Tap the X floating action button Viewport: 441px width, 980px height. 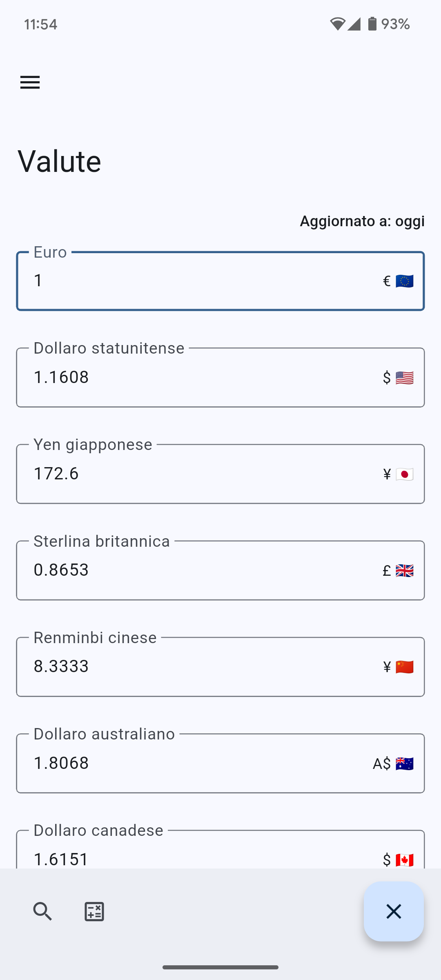pos(394,911)
